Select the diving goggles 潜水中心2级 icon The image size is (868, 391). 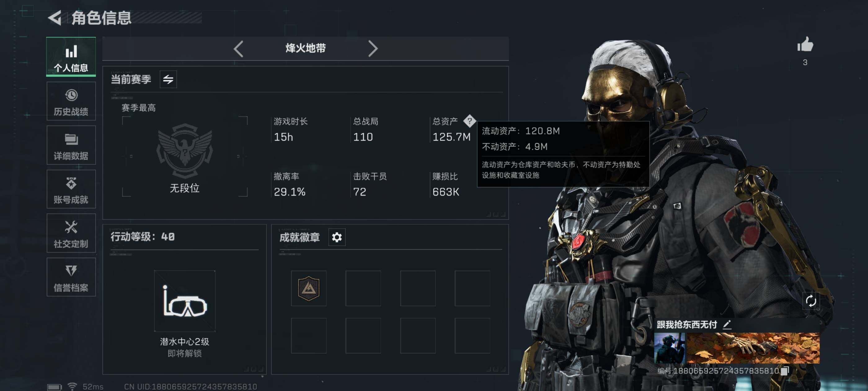click(185, 301)
